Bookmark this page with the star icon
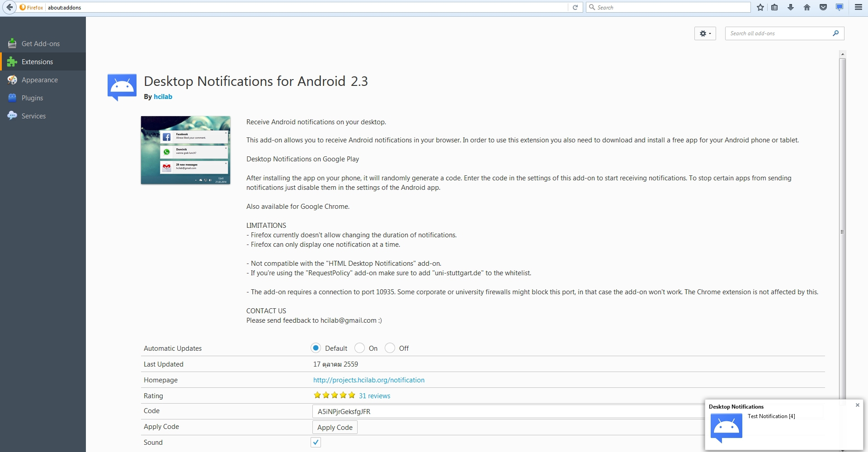The image size is (868, 452). point(760,7)
